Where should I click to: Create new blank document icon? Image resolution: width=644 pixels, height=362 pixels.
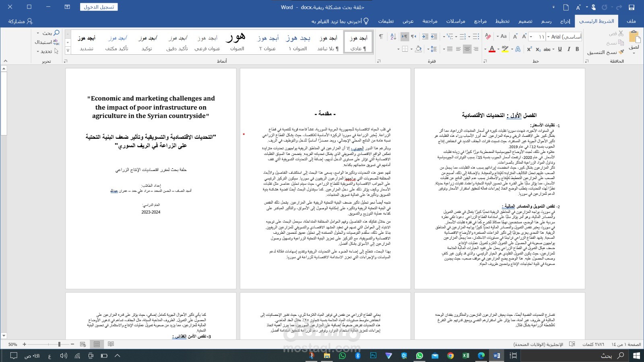pos(566,7)
